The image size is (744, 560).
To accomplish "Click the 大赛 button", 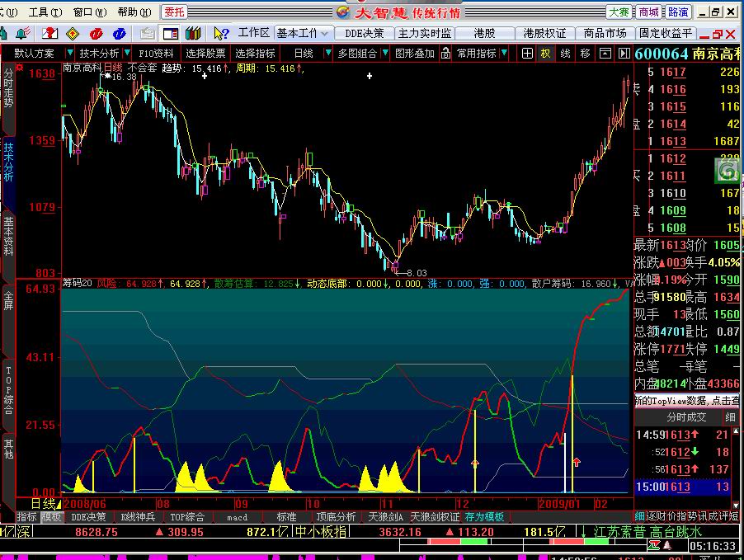I will 619,12.
